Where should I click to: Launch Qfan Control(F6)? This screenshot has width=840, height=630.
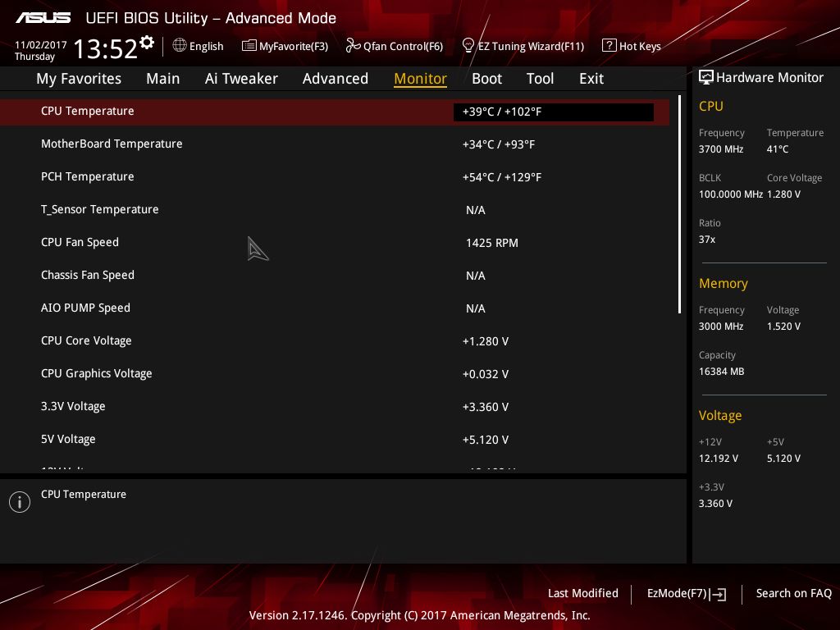coord(403,47)
